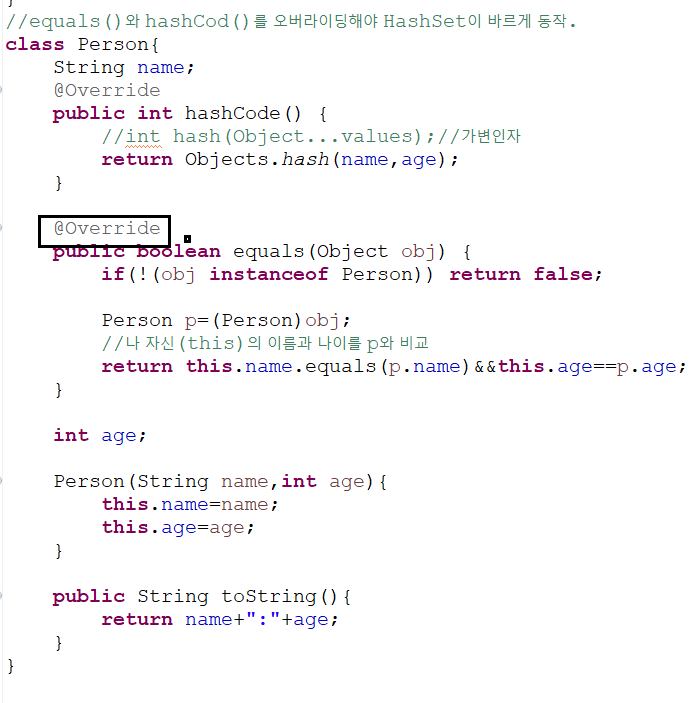This screenshot has width=696, height=703.
Task: Click the toString method name
Action: coord(269,596)
